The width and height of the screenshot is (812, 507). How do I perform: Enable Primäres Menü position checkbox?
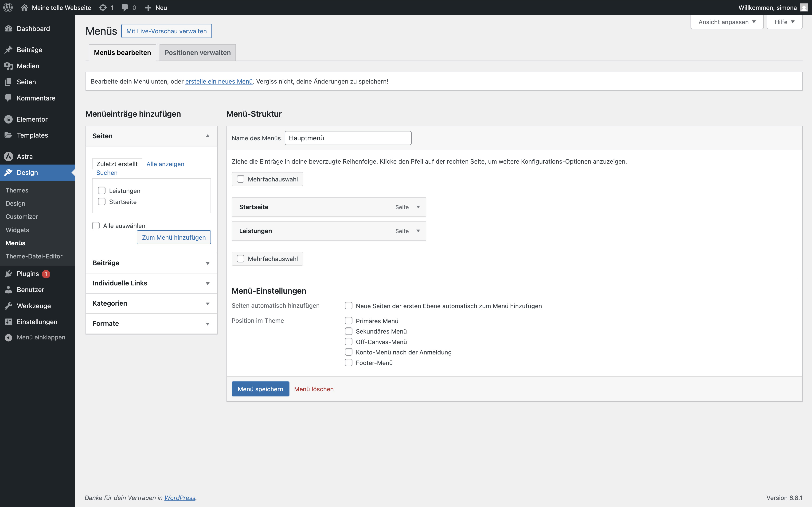349,321
